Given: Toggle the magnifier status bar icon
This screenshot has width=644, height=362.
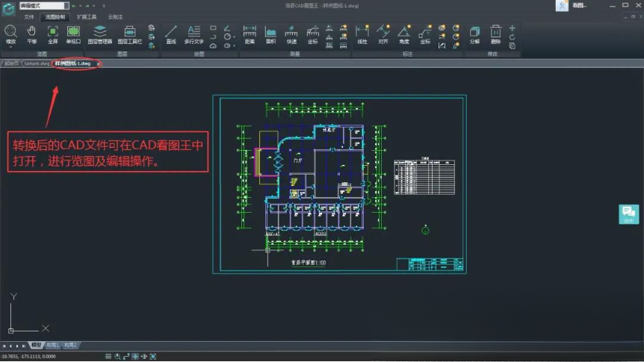Looking at the screenshot, I should tap(117, 356).
